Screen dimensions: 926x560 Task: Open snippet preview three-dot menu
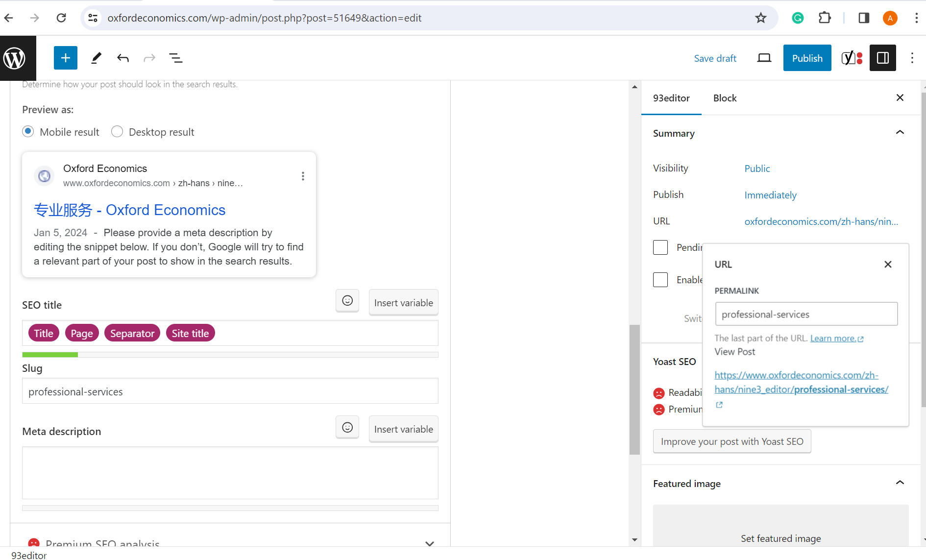(303, 176)
